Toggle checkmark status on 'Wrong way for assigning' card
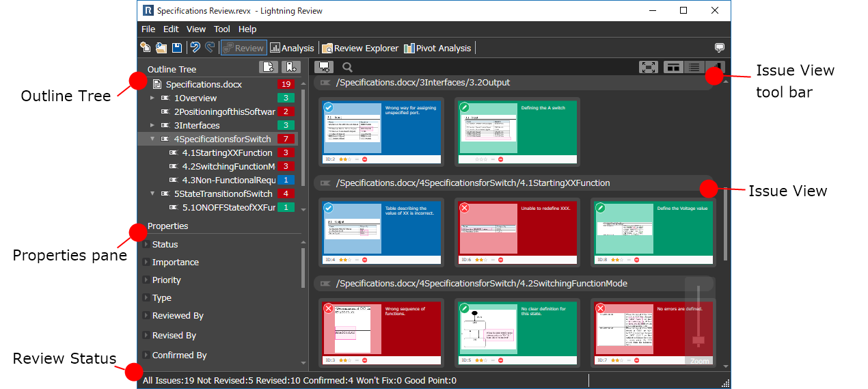Viewport: 868px width, 389px height. [329, 107]
